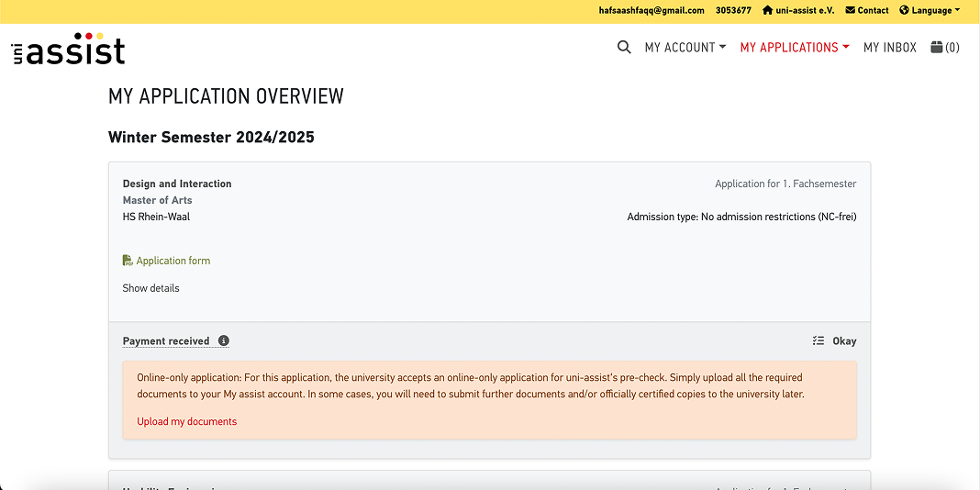Click the Okay checklist status icon
Screen dimensions: 980x490
819,340
